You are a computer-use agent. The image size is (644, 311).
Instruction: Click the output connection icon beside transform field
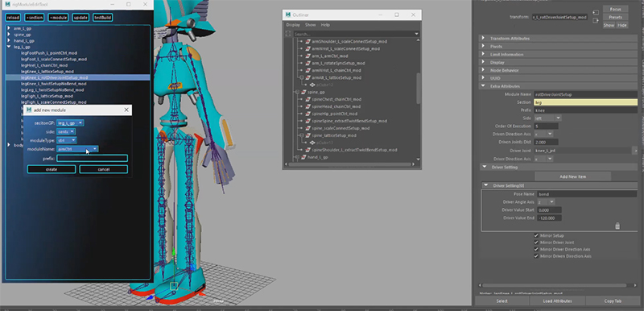coord(596,20)
